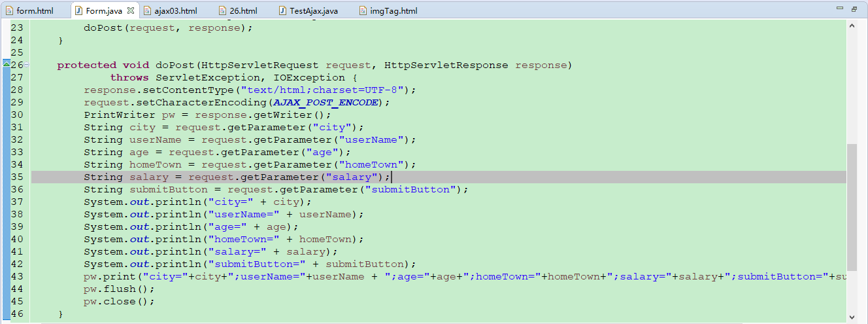Click 'PrintWriter' on line 30
The width and height of the screenshot is (868, 324).
tap(120, 115)
